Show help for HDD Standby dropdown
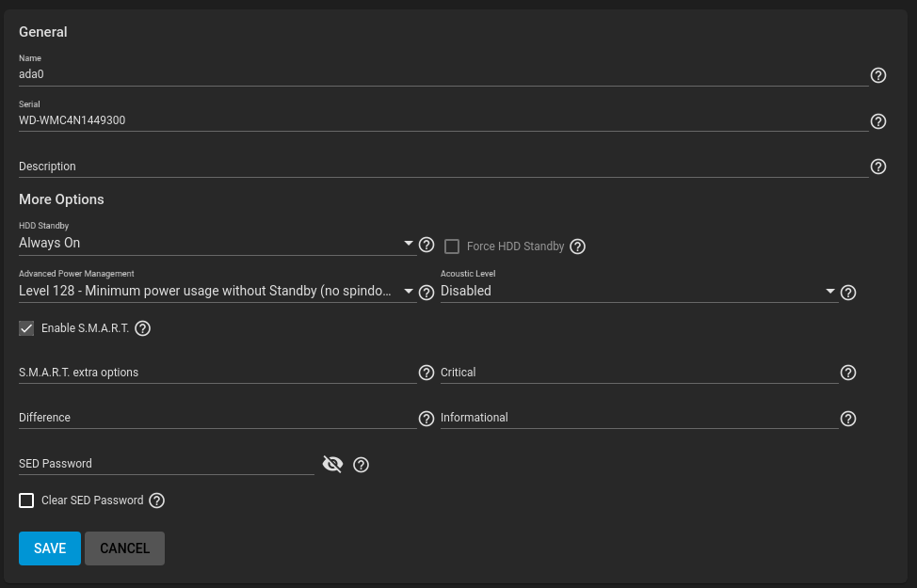This screenshot has height=588, width=917. click(426, 245)
